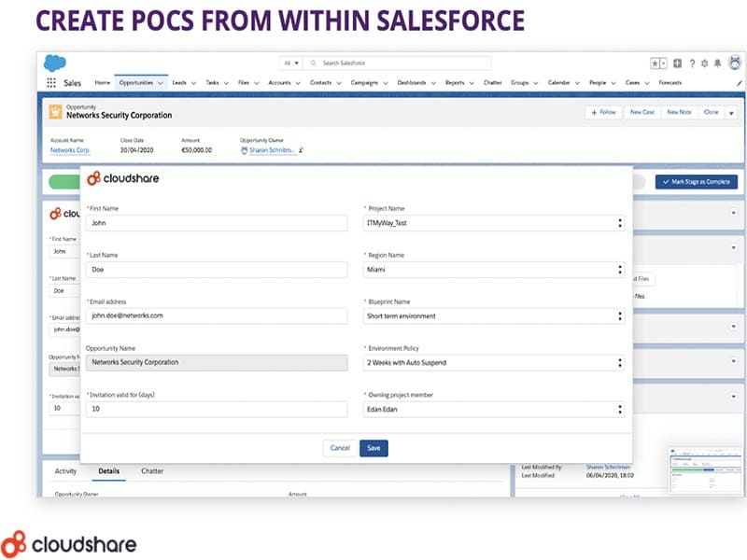Expand the Environment Policy dropdown
Viewport: 747px width, 560px height.
tap(493, 362)
